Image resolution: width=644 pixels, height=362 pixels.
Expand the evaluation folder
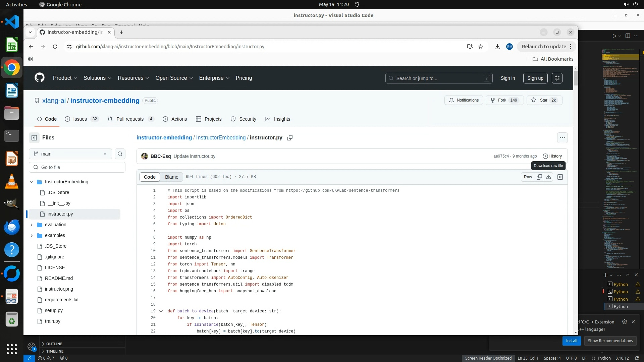(32, 225)
